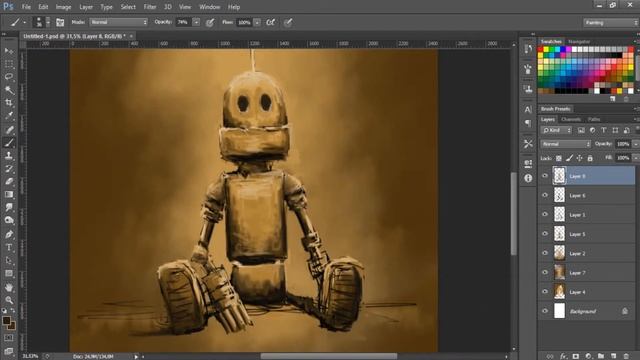Viewport: 640px width, 360px height.
Task: Select the Dodge tool
Action: [x=9, y=220]
